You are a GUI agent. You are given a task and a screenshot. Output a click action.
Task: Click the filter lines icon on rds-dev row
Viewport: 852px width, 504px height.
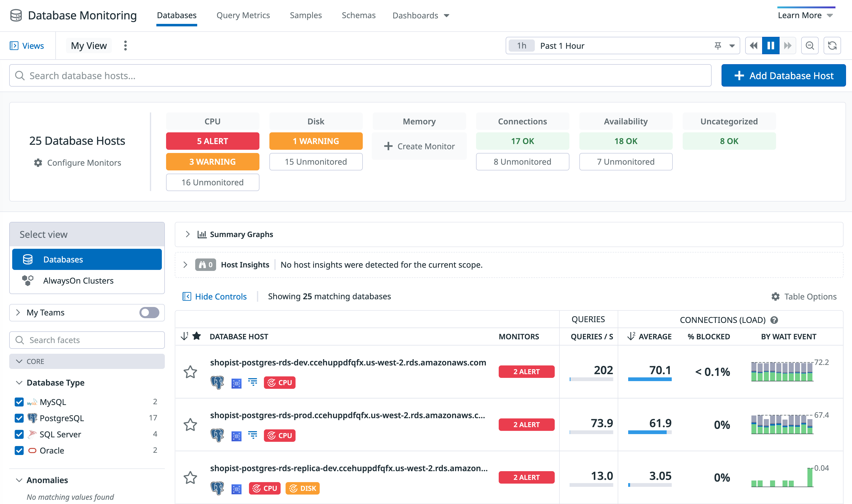[252, 382]
